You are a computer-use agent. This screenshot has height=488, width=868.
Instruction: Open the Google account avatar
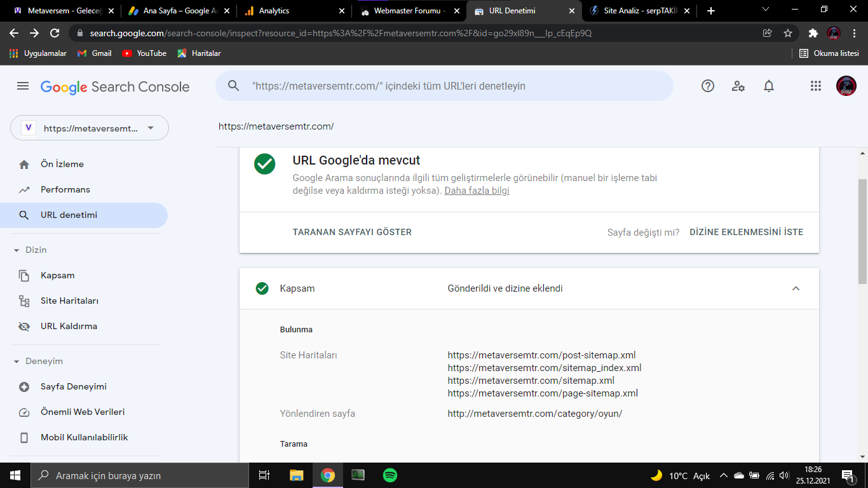846,86
